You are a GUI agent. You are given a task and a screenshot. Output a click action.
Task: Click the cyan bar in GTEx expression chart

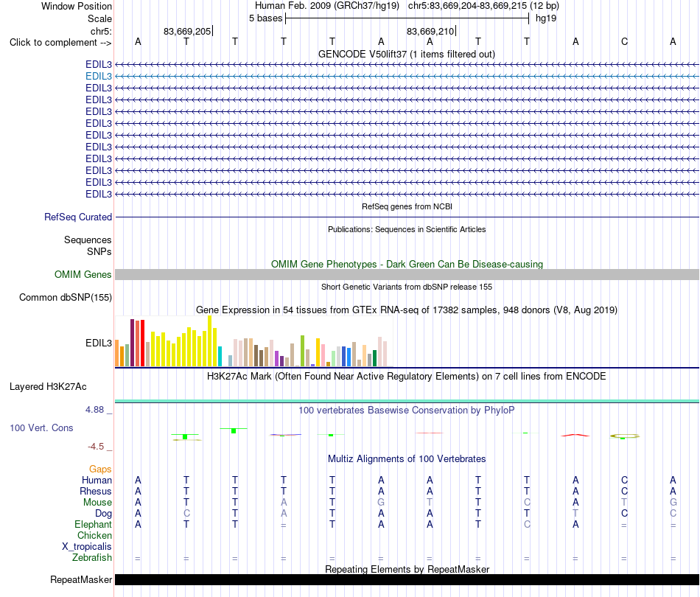pyautogui.click(x=220, y=356)
